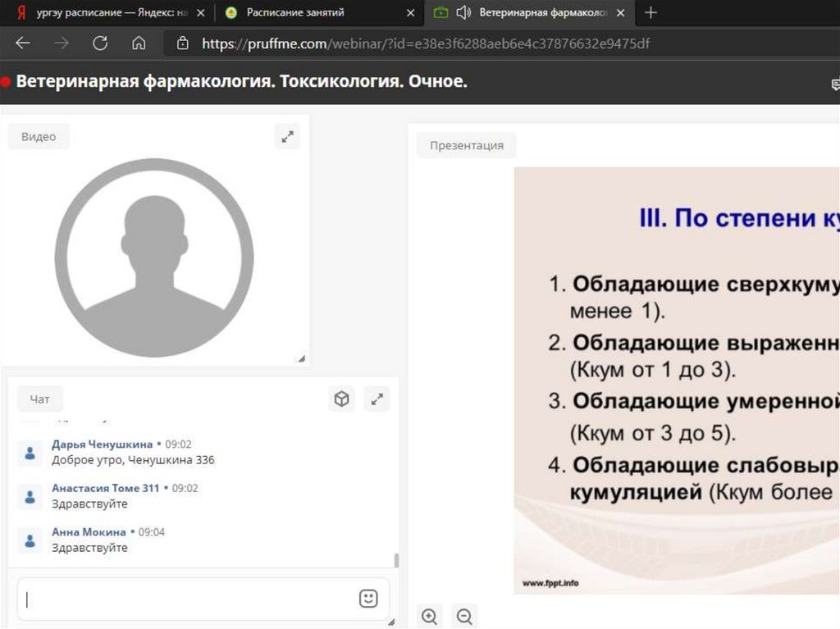Close the Ветеринарная фармакология tab
840x629 pixels.
(620, 13)
